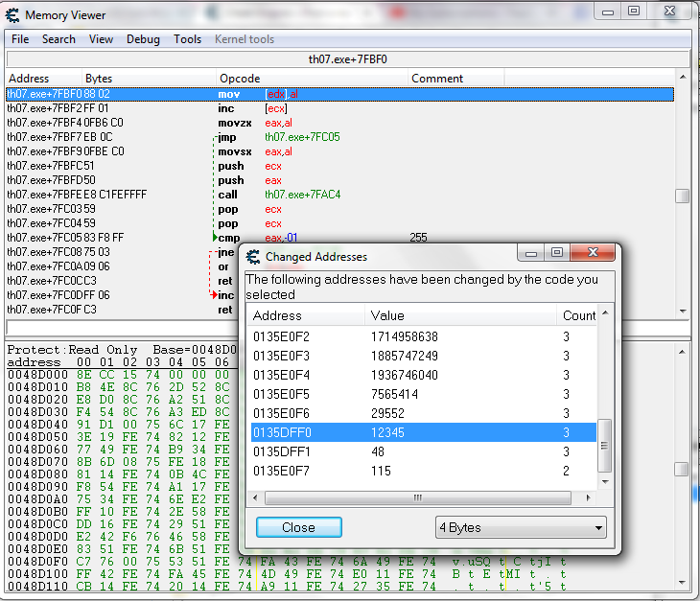
Task: Open the Tools menu
Action: tap(187, 39)
